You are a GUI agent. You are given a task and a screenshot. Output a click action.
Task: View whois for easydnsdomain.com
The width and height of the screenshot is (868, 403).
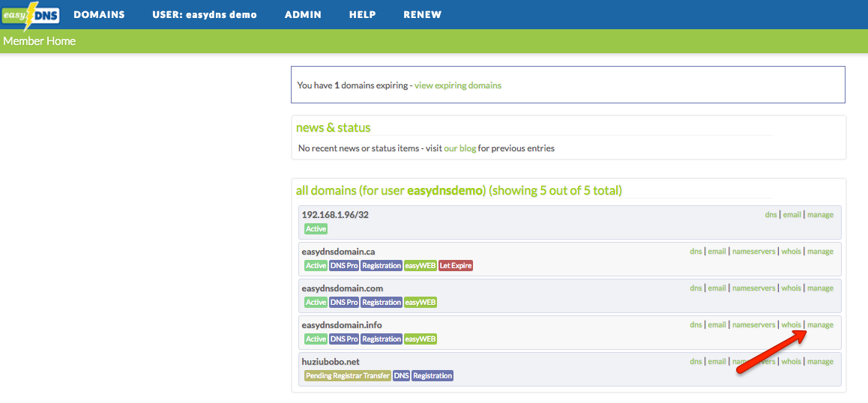click(791, 288)
